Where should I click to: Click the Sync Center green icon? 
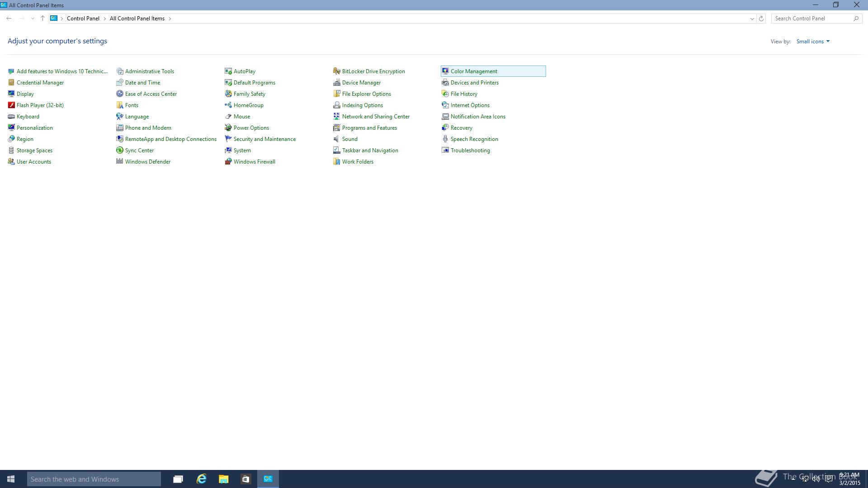(x=120, y=150)
